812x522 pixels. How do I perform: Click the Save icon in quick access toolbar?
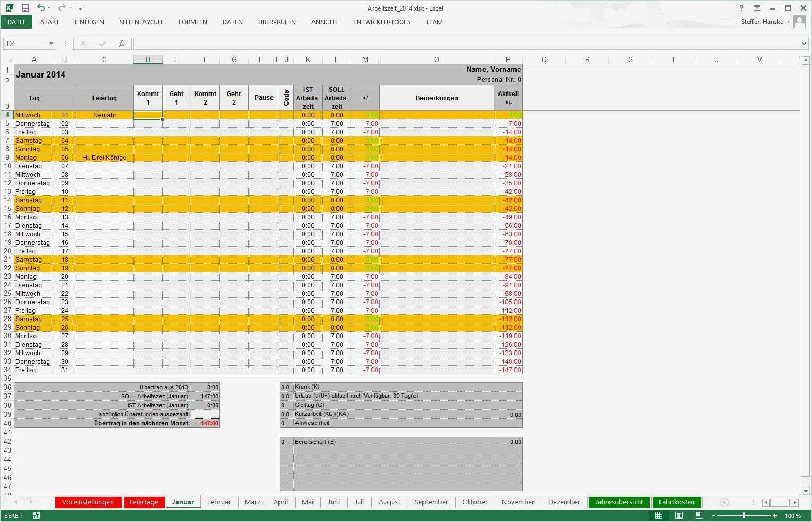[x=24, y=8]
